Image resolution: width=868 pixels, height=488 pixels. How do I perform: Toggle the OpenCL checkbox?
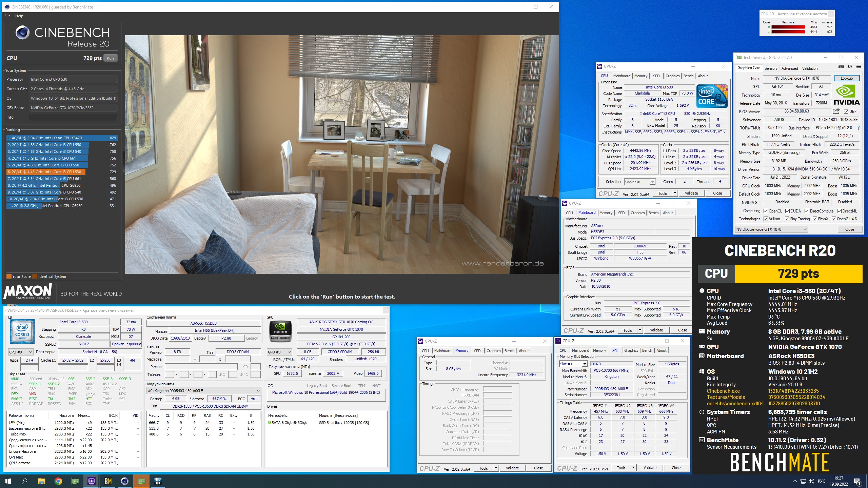pyautogui.click(x=766, y=211)
